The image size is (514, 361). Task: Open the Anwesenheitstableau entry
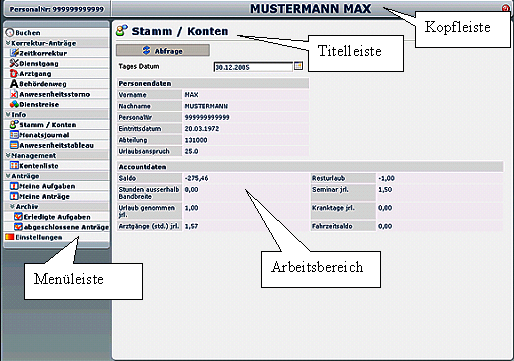tap(57, 145)
